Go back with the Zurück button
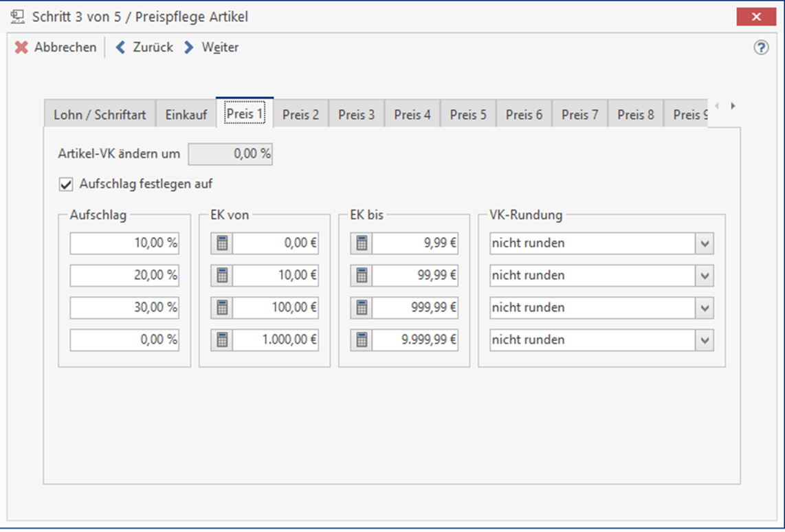 pyautogui.click(x=144, y=47)
